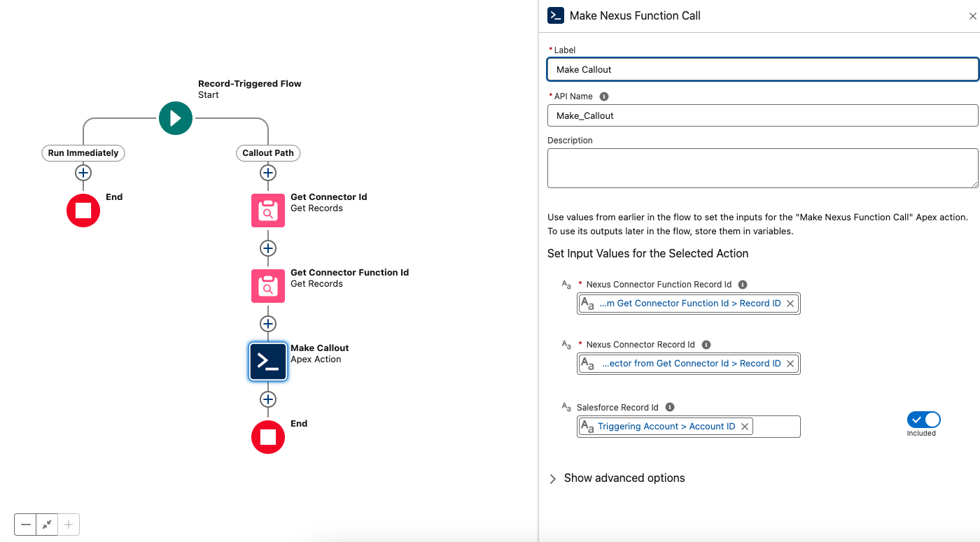980x542 pixels.
Task: Click the 'Record-Triggered Flow' start label
Action: tap(250, 84)
